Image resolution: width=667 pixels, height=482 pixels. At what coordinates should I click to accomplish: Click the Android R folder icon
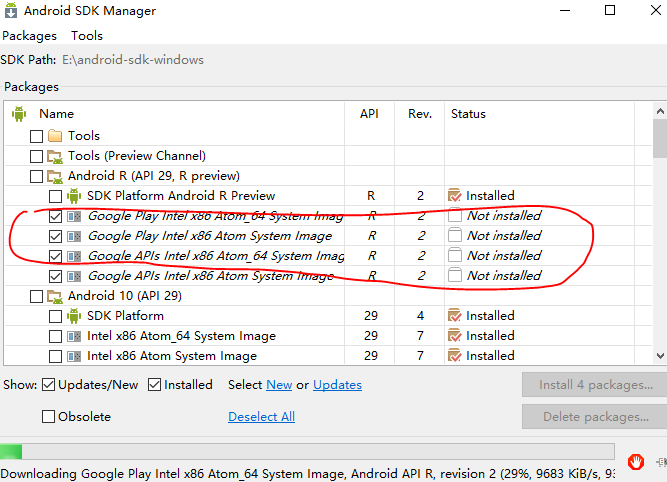point(55,176)
